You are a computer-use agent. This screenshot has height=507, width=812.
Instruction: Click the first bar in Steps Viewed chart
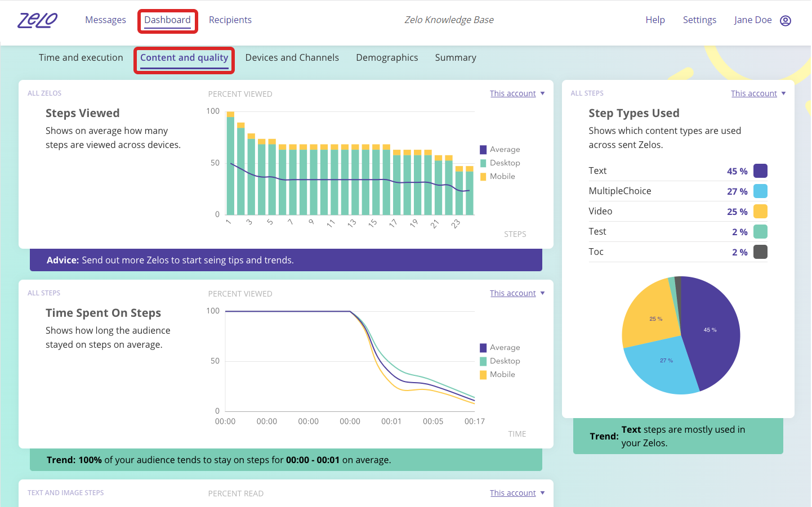pos(230,163)
